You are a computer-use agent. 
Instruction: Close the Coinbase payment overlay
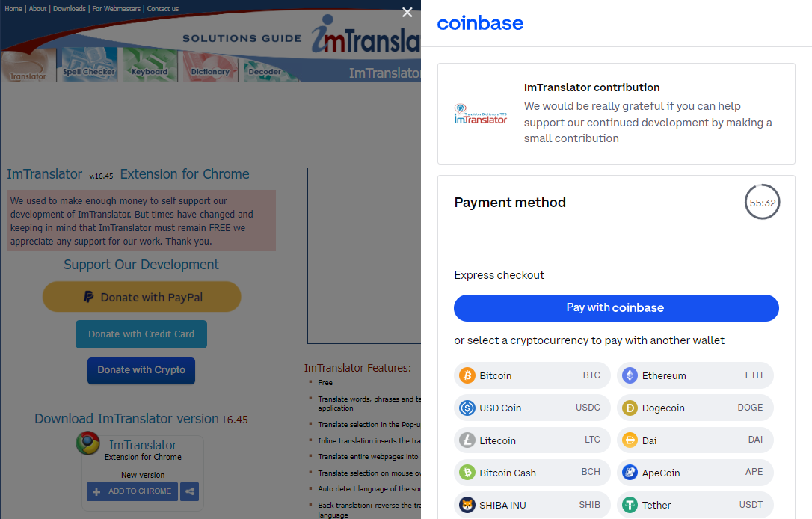(x=407, y=12)
